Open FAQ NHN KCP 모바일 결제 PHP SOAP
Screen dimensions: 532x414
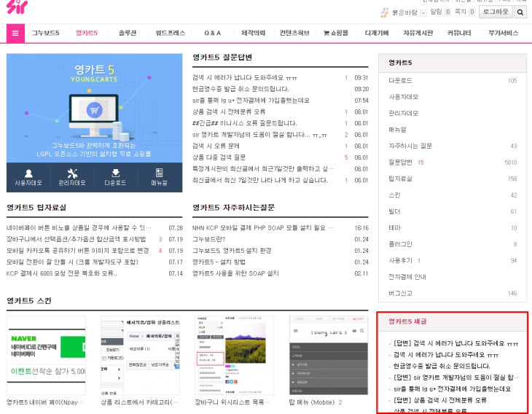coord(263,227)
